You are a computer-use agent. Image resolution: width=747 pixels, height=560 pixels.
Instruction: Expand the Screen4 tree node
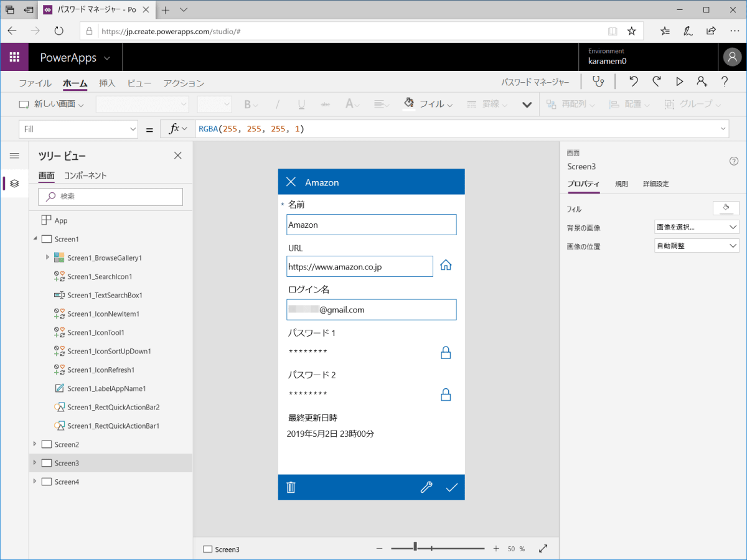pyautogui.click(x=35, y=482)
